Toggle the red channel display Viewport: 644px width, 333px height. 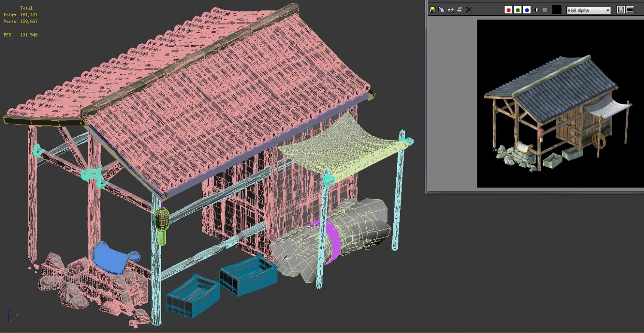pos(508,10)
